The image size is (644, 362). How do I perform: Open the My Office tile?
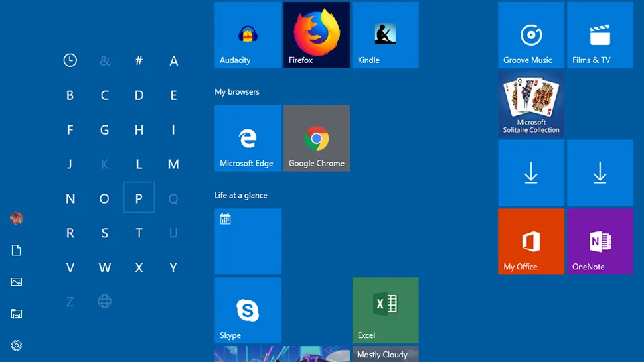(531, 241)
